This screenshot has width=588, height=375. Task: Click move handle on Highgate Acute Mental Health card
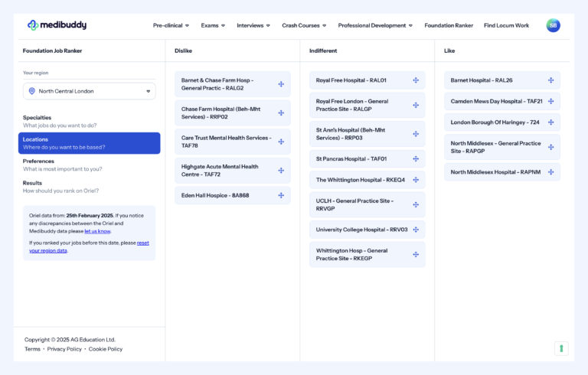click(281, 170)
